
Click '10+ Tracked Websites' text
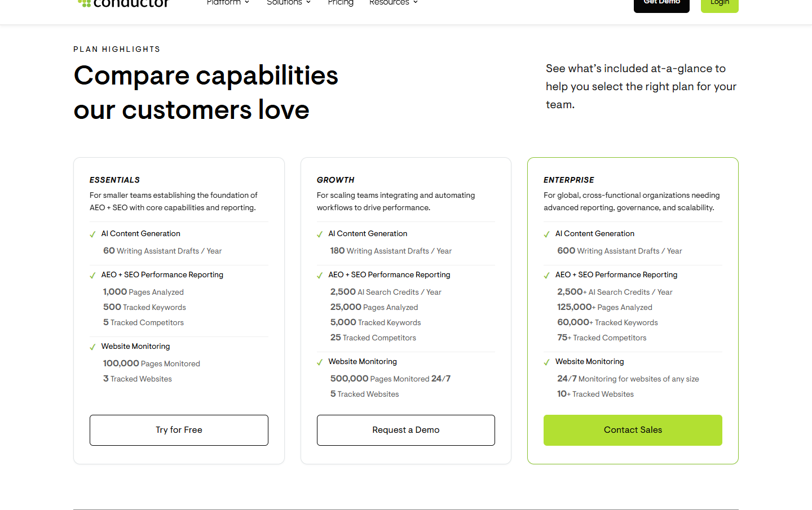click(x=595, y=394)
